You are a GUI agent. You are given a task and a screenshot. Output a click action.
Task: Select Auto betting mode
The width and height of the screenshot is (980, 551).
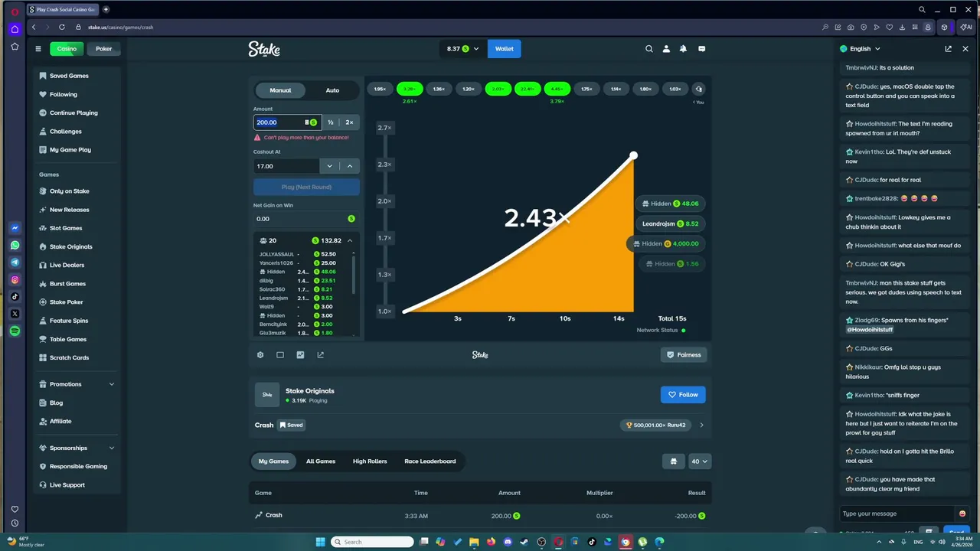332,90
